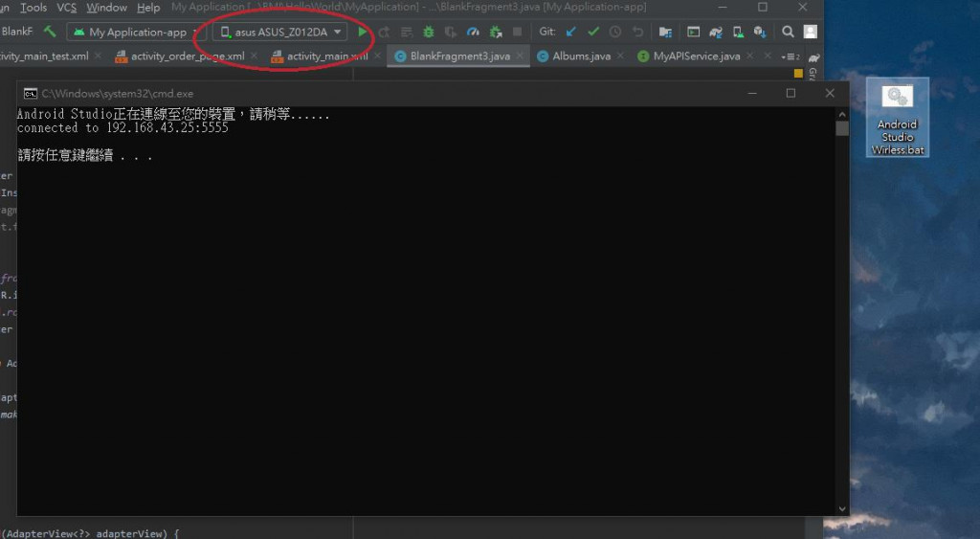The image size is (980, 539).
Task: Switch to BlankFragment3.java tab
Action: click(460, 56)
